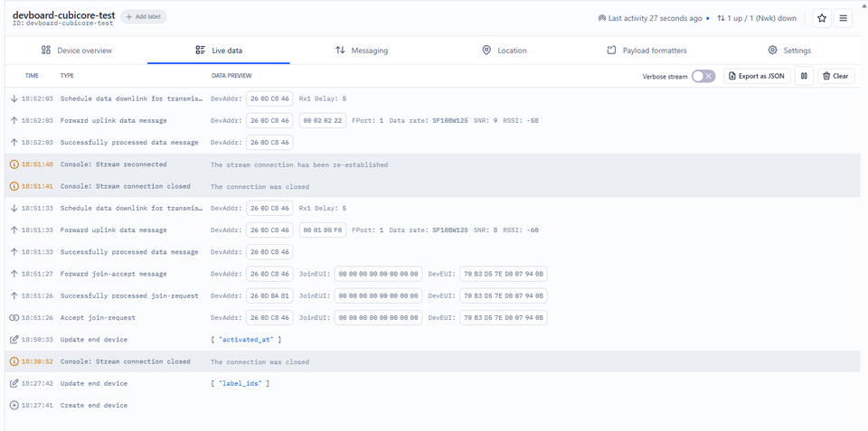Click the Last activity broadcast icon
Image resolution: width=868 pixels, height=431 pixels.
602,18
